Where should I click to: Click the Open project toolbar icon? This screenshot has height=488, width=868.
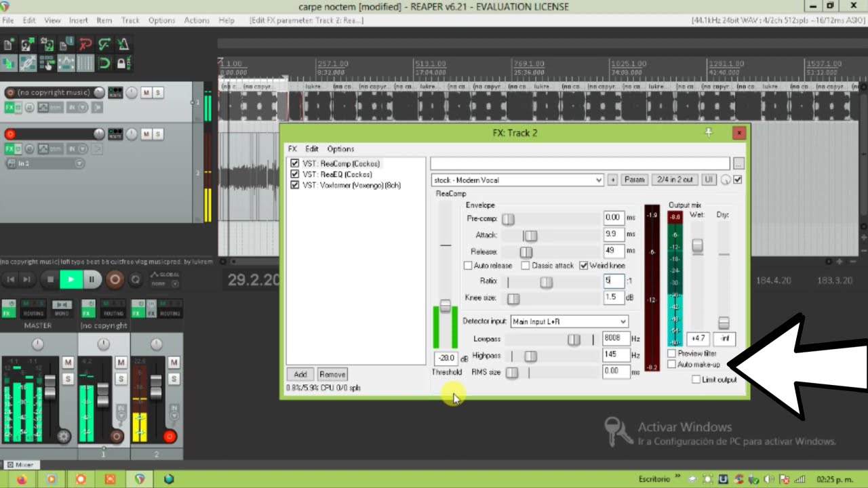click(x=27, y=45)
